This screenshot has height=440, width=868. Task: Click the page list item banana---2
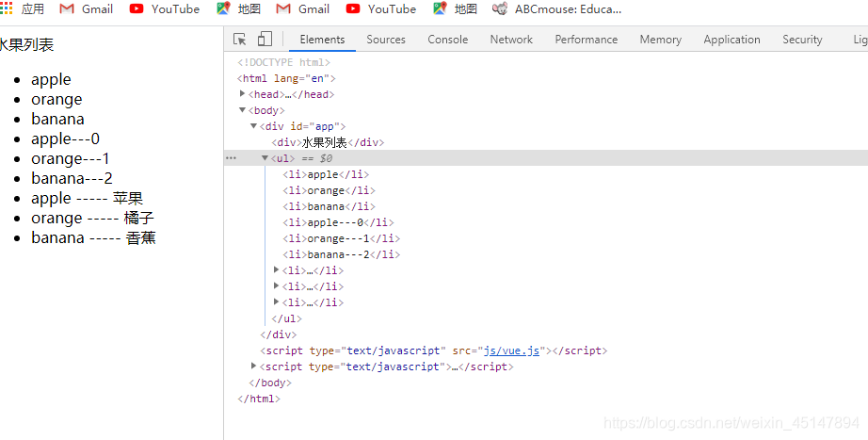(72, 178)
